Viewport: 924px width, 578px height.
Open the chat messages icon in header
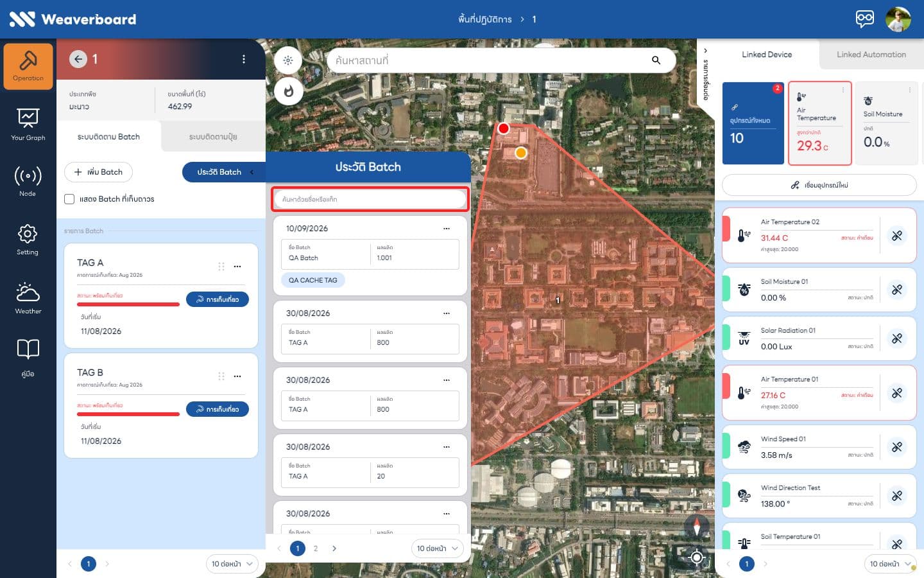(x=864, y=19)
